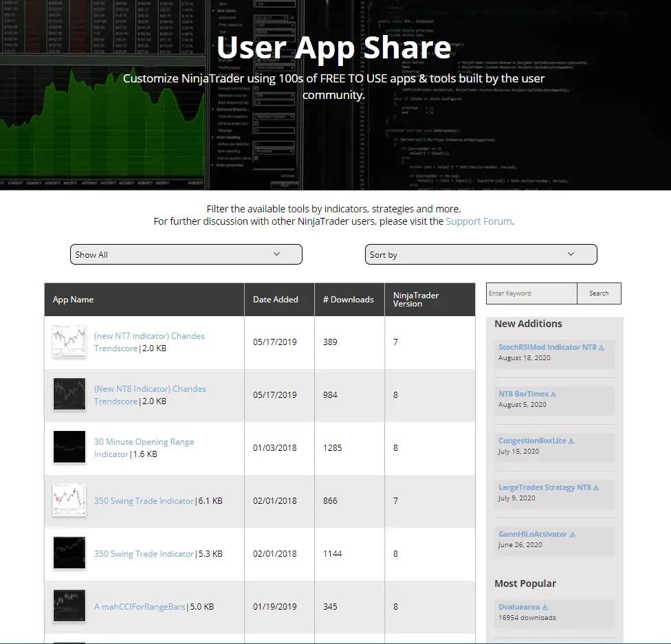Click thumbnail for NT7 Chandes Trendscore row
Image resolution: width=671 pixels, height=644 pixels.
pyautogui.click(x=69, y=342)
